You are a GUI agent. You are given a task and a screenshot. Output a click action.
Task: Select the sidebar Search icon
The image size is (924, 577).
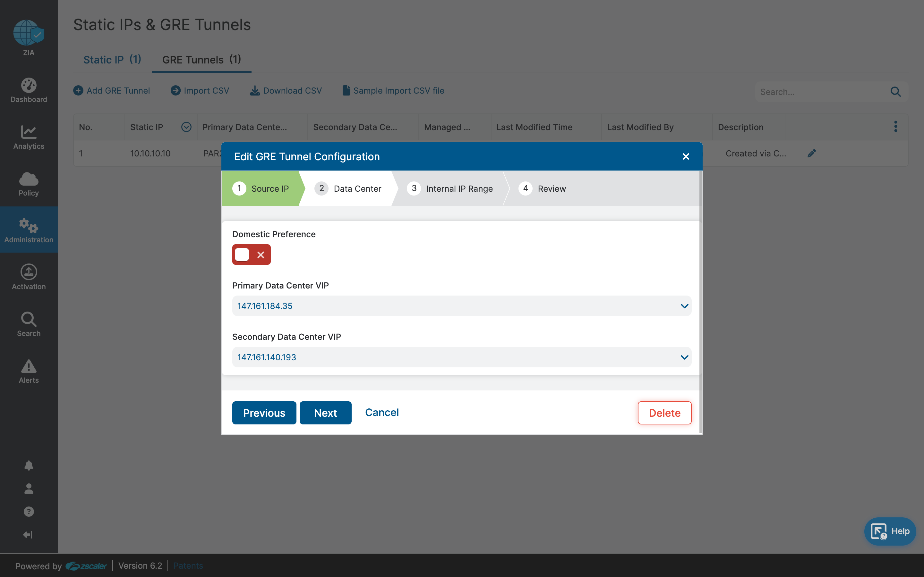(x=29, y=324)
